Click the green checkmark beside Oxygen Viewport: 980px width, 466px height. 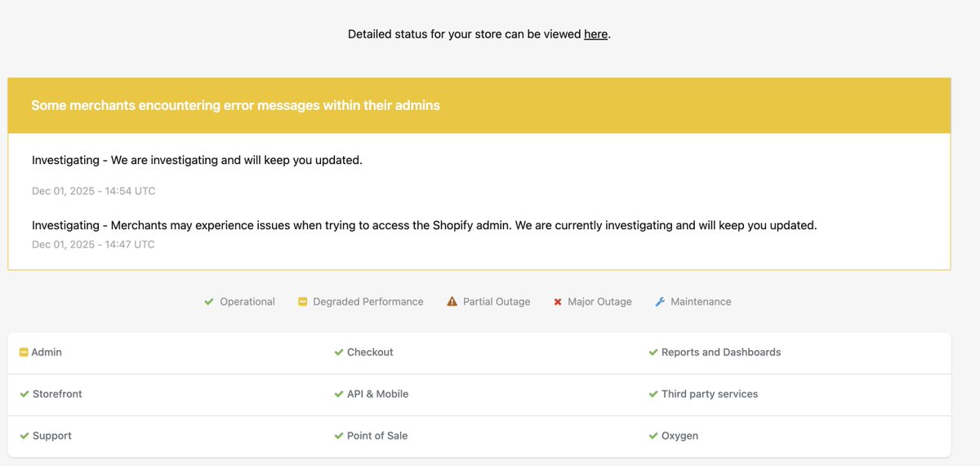point(653,436)
